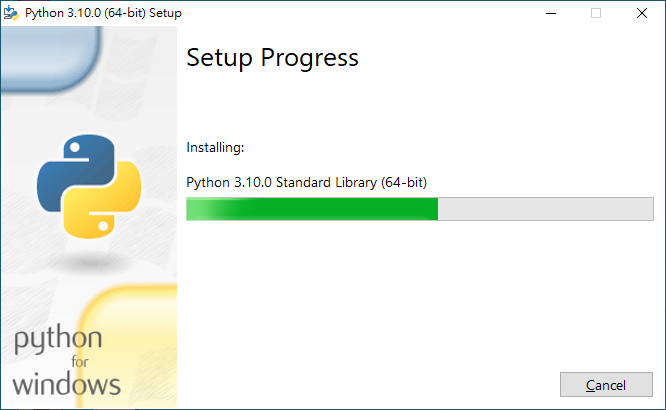Click the Cancel button

[x=606, y=385]
